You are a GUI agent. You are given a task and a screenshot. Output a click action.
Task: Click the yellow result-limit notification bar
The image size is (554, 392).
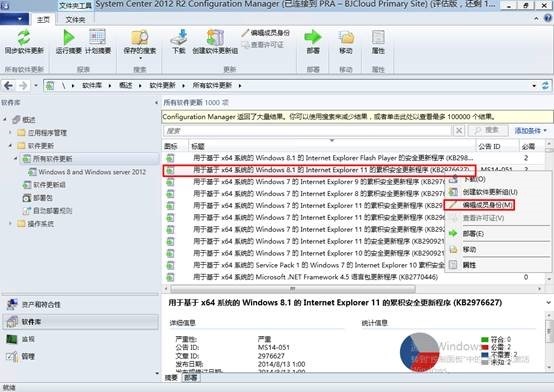tap(357, 117)
